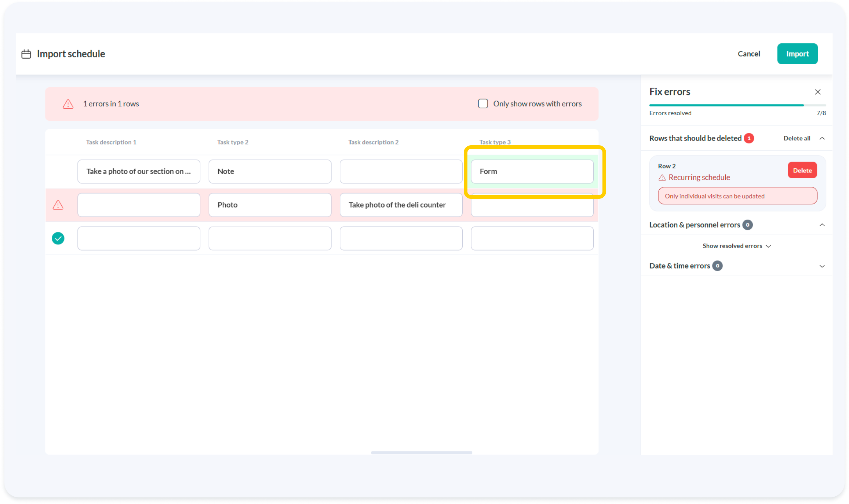Click the Errors resolved progress bar
The width and height of the screenshot is (849, 504).
pyautogui.click(x=737, y=105)
